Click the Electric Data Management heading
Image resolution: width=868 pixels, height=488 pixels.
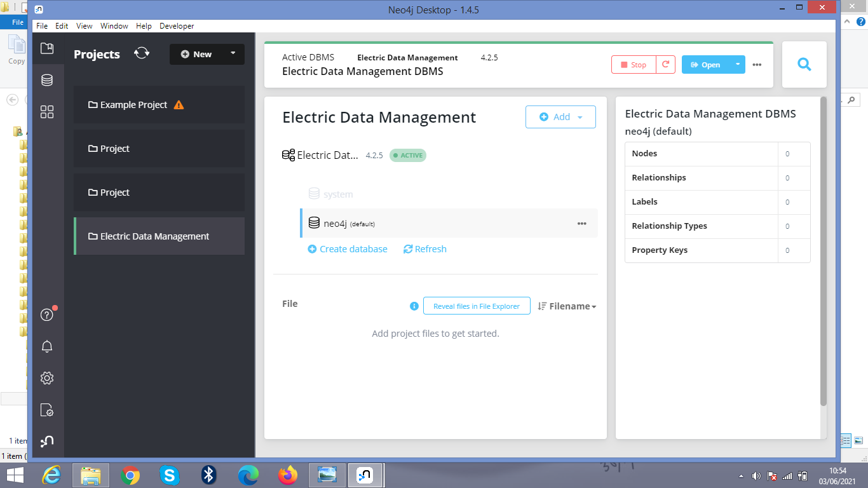click(379, 118)
